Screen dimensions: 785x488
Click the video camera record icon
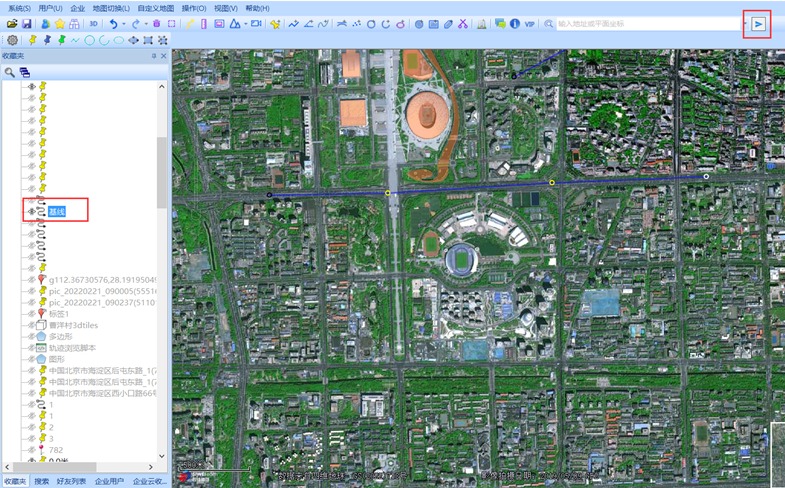click(256, 24)
